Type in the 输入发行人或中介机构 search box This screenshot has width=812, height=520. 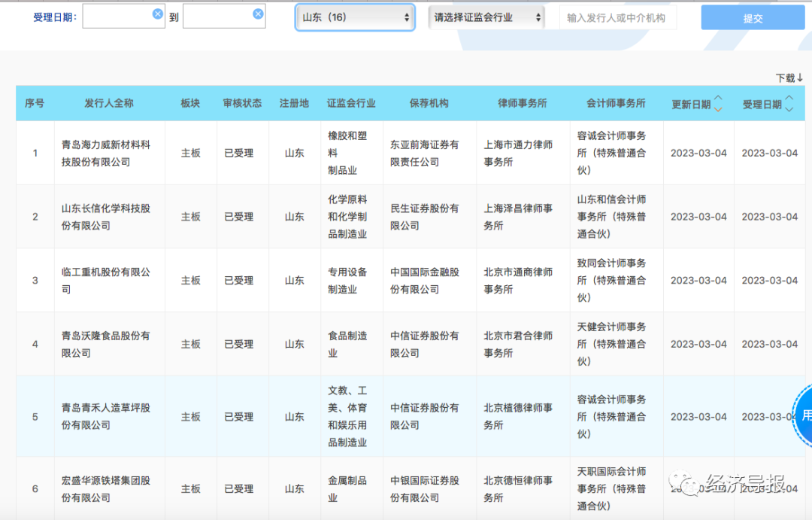click(x=617, y=17)
